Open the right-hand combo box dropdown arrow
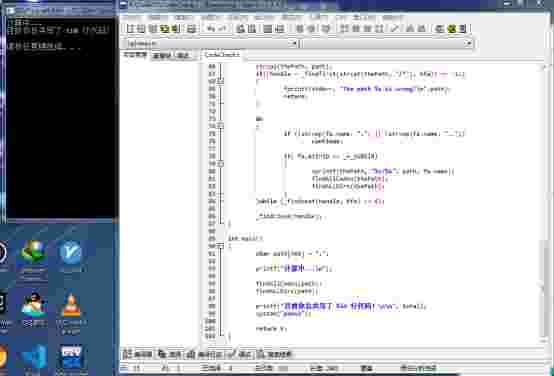This screenshot has width=554, height=376. click(468, 43)
